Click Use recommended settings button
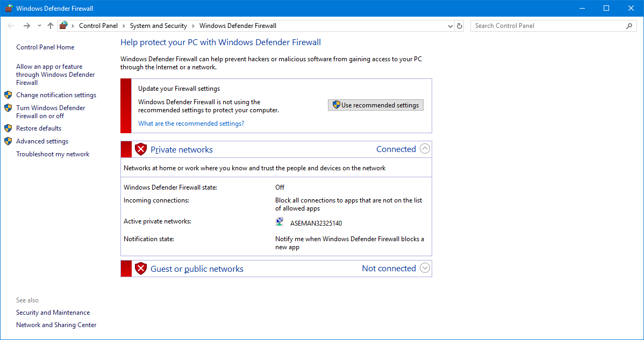 tap(375, 105)
